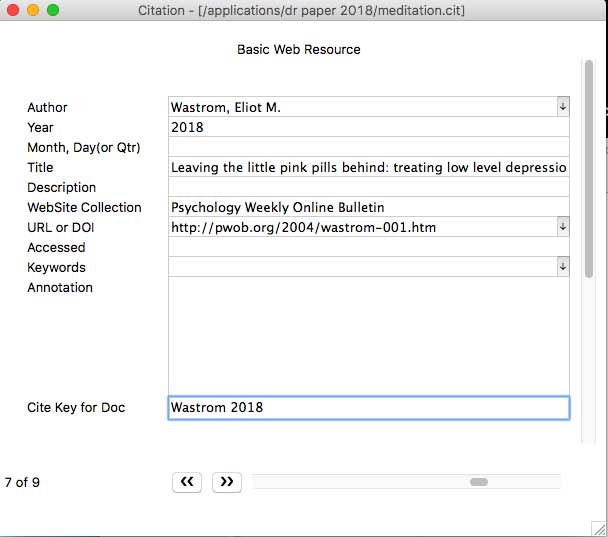Select the WebSite Collection field
608x537 pixels.
[x=368, y=207]
